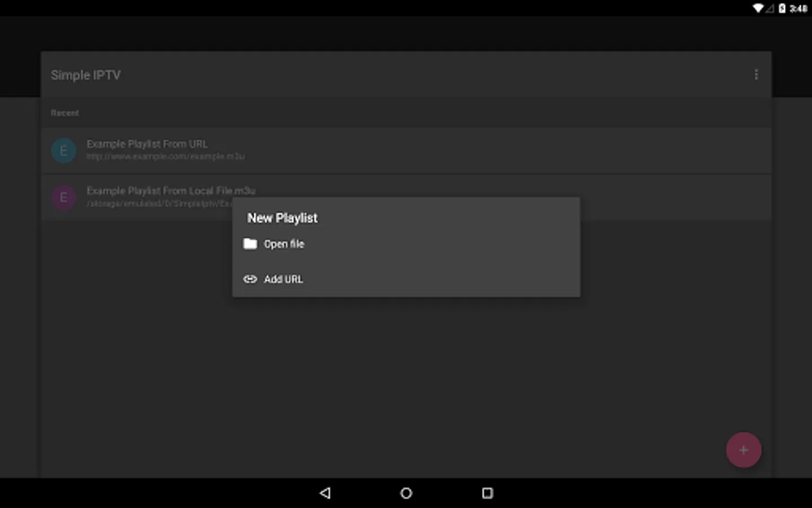812x508 pixels.
Task: Tap the Android recent apps button
Action: tap(487, 493)
